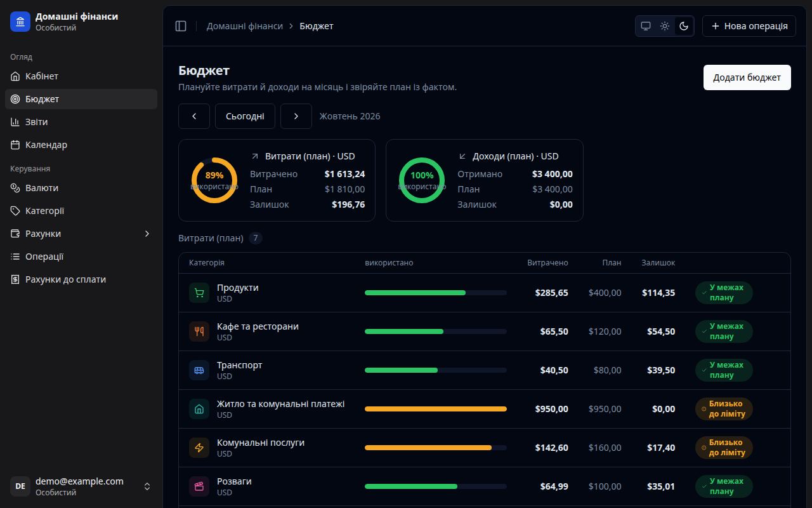Click the Витрати 89% donut chart
The image size is (812, 508).
(x=214, y=180)
